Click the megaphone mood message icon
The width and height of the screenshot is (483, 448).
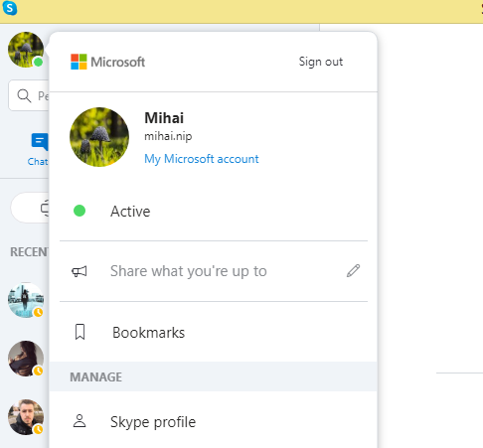pos(80,271)
